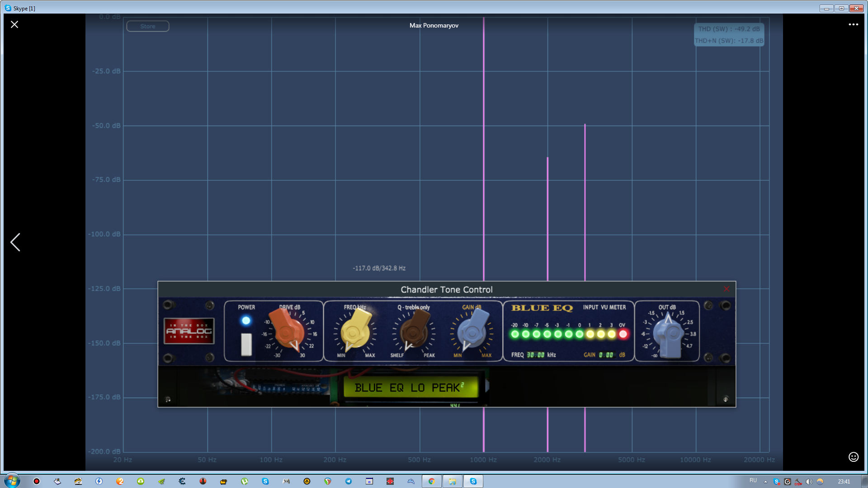Open the red record-dot taskbar app
The width and height of the screenshot is (868, 488).
pyautogui.click(x=37, y=481)
